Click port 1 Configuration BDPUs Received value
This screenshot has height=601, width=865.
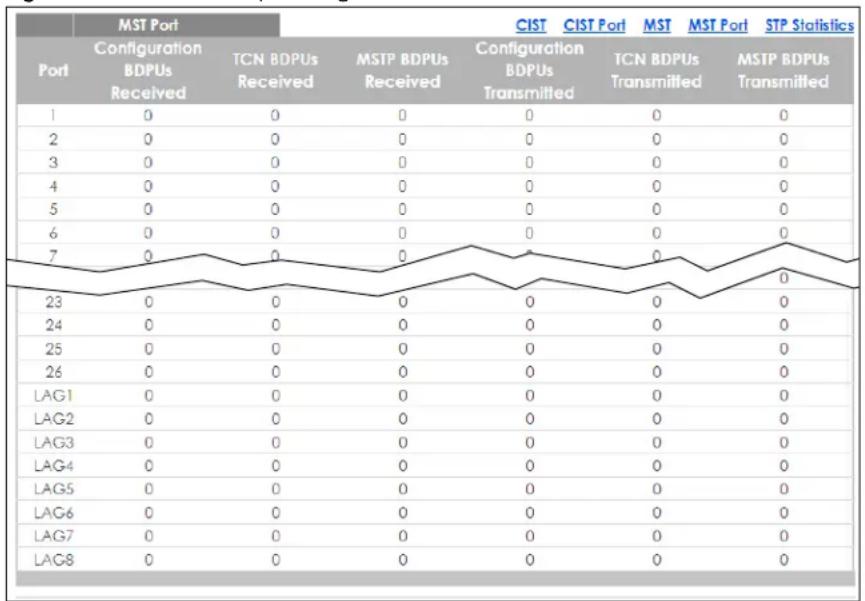pos(148,115)
